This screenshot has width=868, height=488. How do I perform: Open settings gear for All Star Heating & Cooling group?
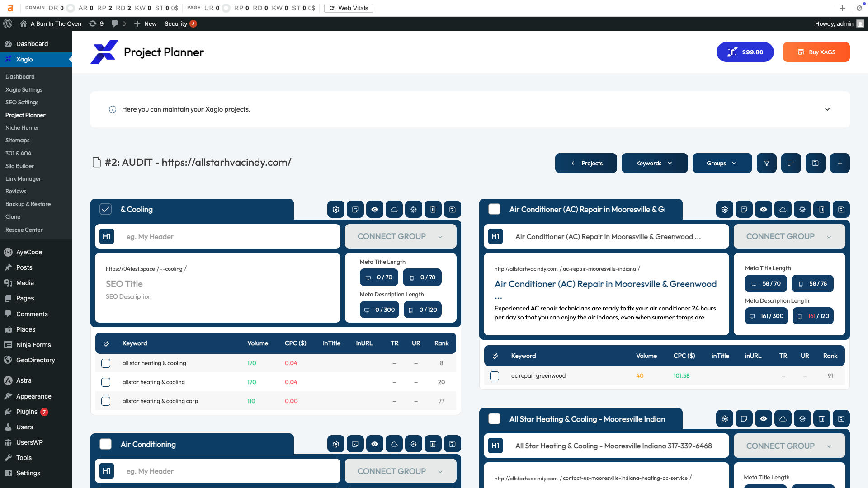(724, 419)
